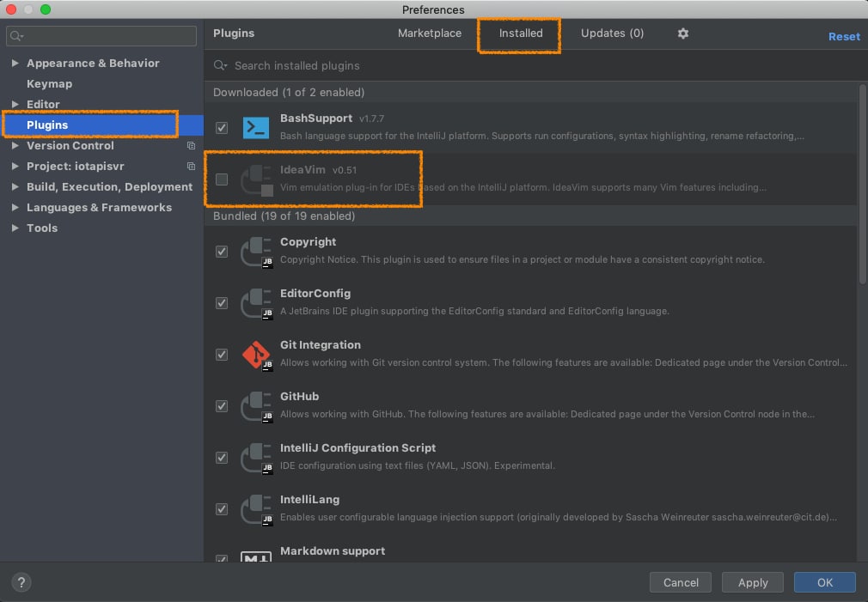Expand the Tools settings arrow
Viewport: 868px width, 602px height.
15,228
